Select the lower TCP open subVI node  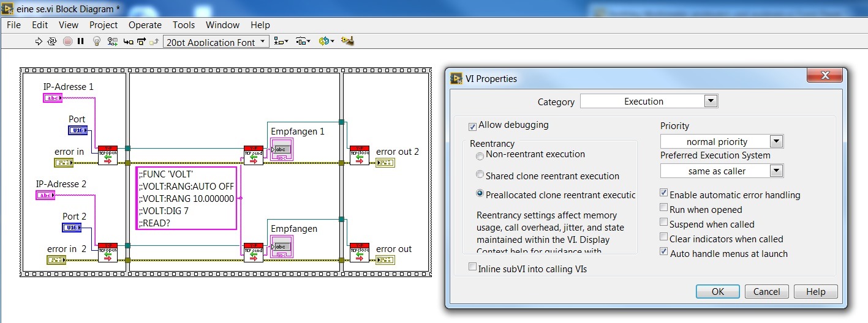107,251
